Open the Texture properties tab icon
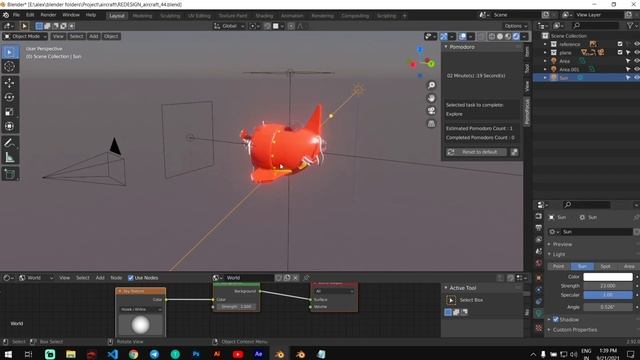The width and height of the screenshot is (640, 360). pyautogui.click(x=539, y=328)
